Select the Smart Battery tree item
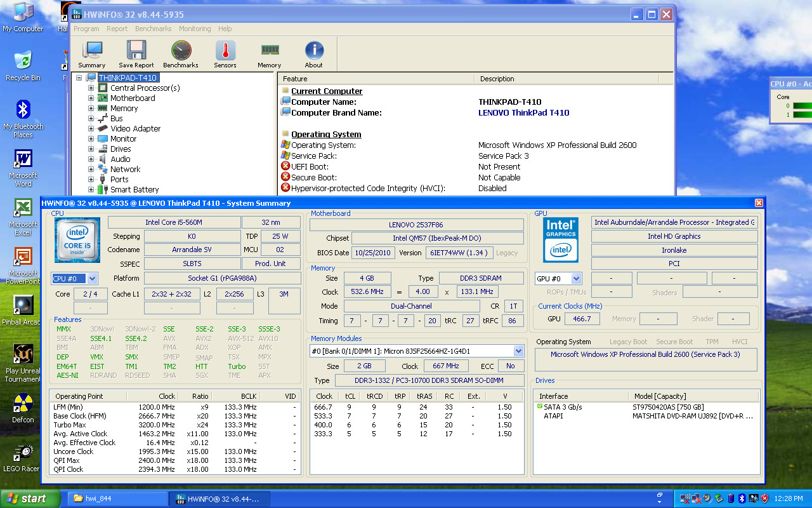The height and width of the screenshot is (508, 812). pos(134,190)
